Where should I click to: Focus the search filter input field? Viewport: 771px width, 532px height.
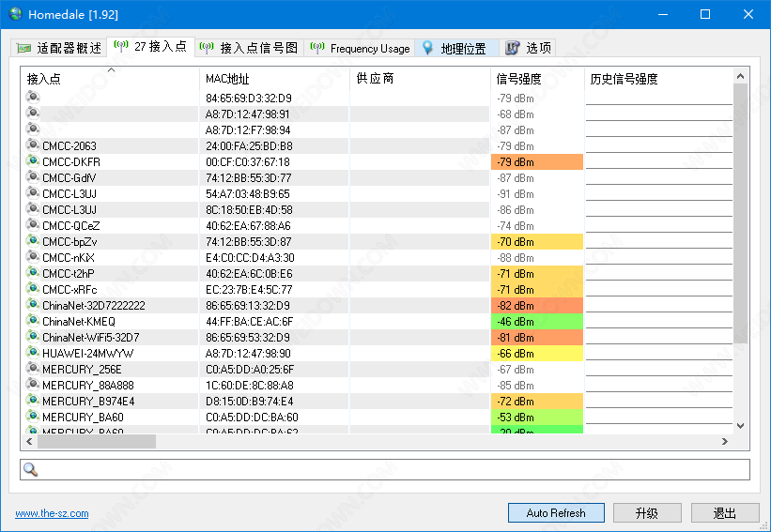(385, 470)
